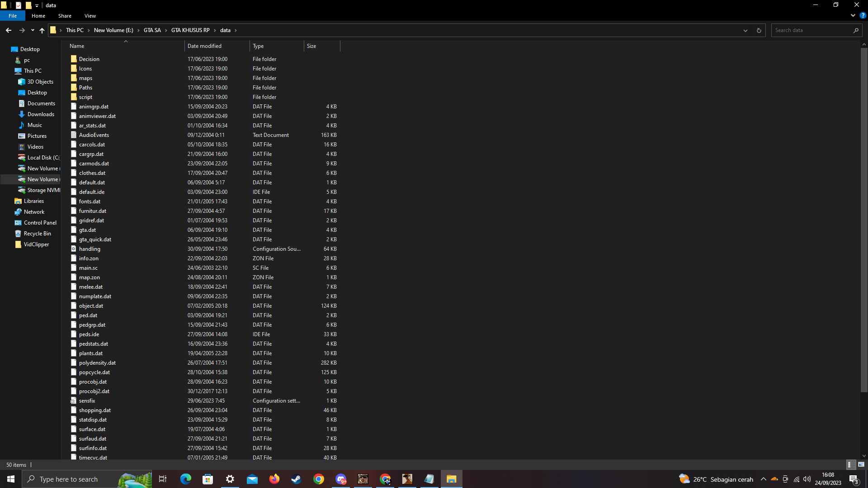Sort by the Date modified column

point(204,46)
